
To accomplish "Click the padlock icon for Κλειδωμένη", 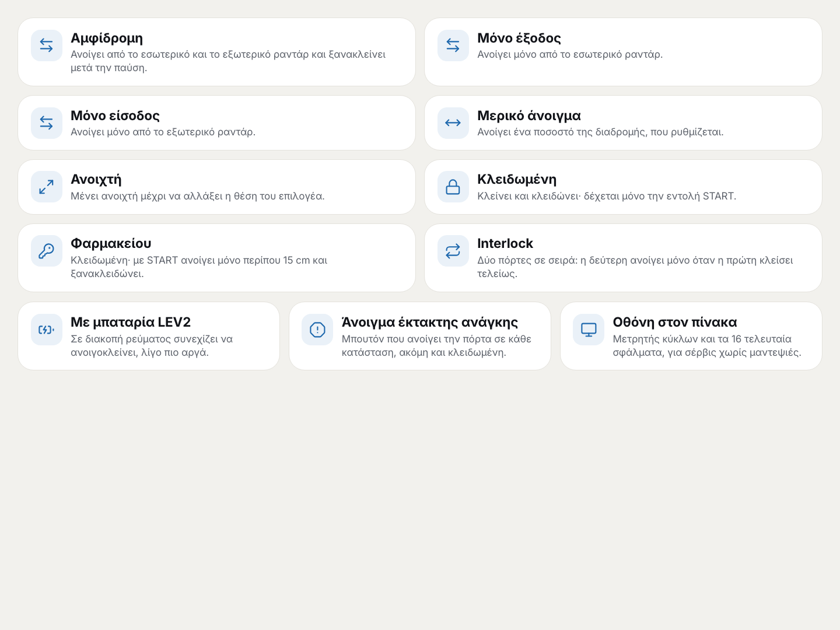I will point(453,187).
